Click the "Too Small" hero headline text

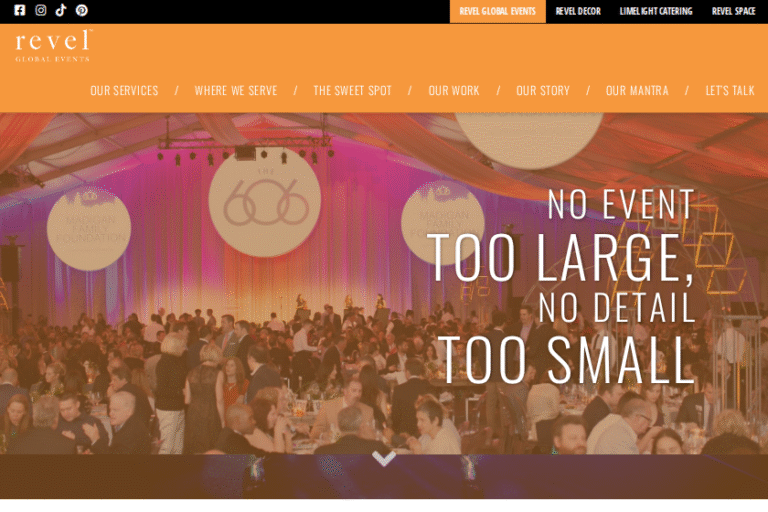(566, 360)
